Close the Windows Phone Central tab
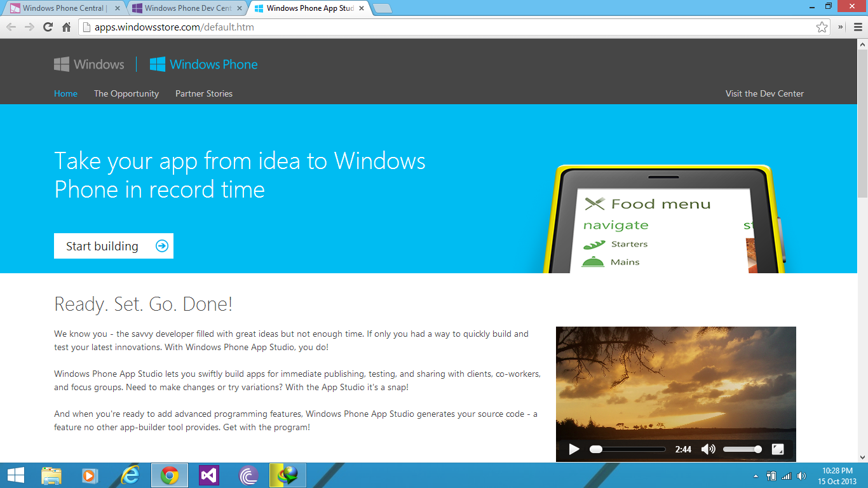868x488 pixels. [117, 8]
